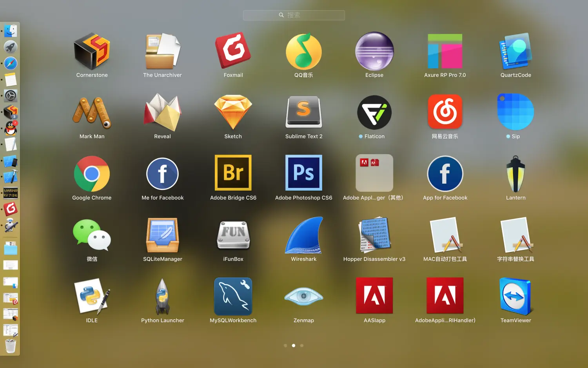Open the Adobe Application Manager folder

[374, 173]
